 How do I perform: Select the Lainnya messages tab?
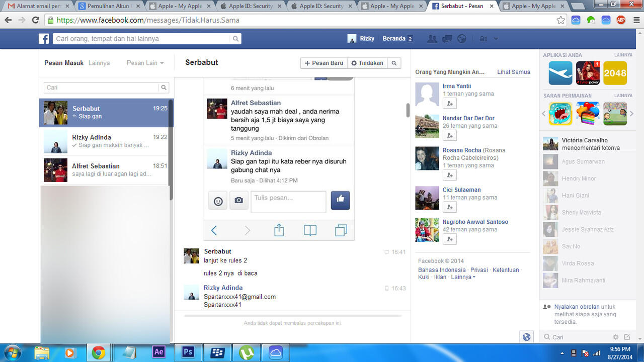99,63
